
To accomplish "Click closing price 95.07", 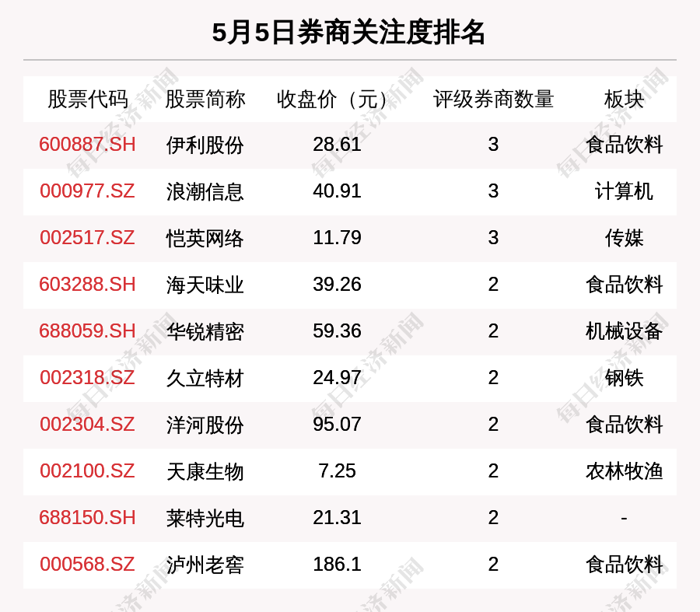I will click(x=337, y=424).
